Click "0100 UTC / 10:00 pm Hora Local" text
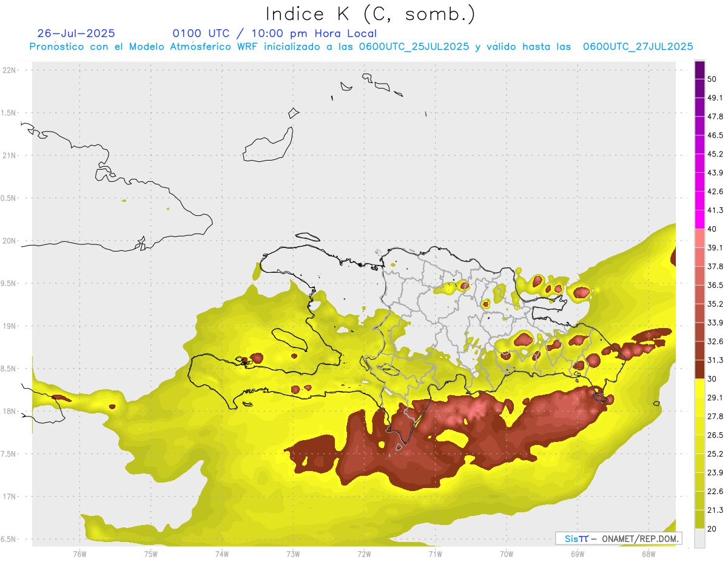This screenshot has height=562, width=728. coord(275,33)
